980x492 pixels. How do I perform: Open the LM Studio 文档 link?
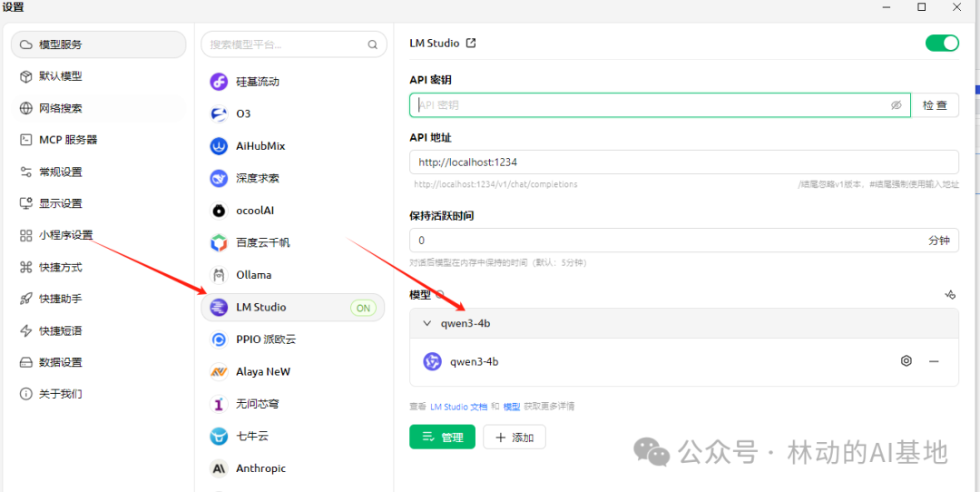(x=459, y=407)
